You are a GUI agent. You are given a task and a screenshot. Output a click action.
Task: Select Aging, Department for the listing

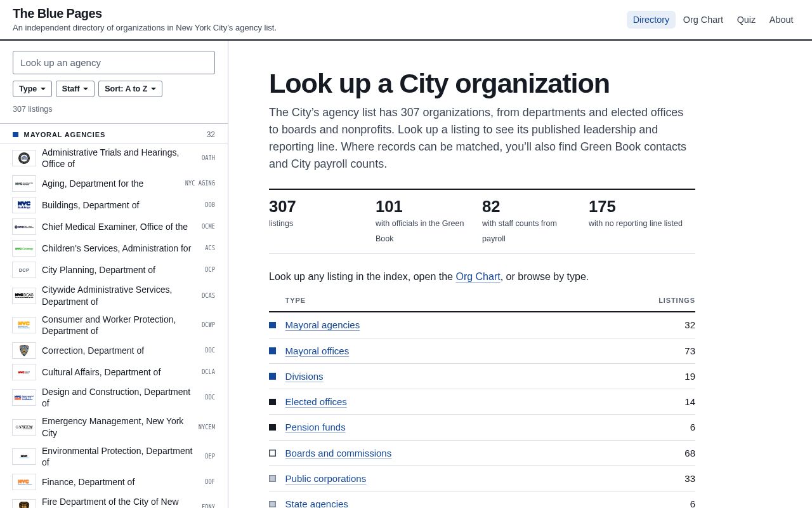click(114, 184)
